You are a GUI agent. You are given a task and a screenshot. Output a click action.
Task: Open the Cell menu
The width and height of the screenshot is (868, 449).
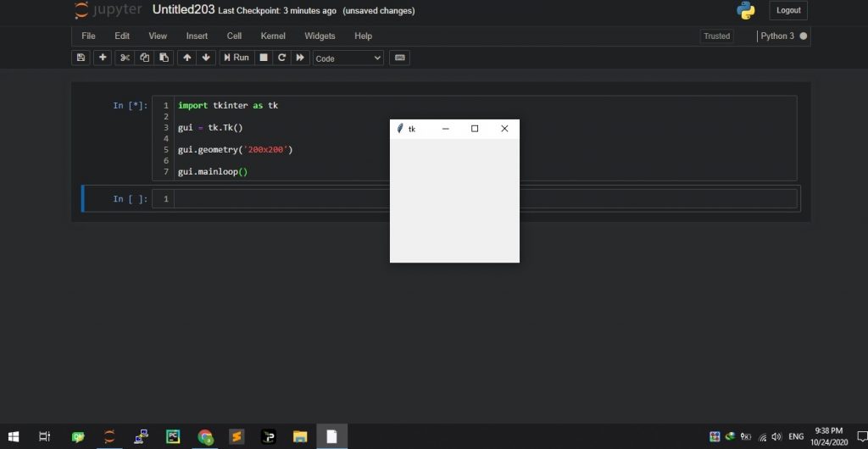click(234, 36)
